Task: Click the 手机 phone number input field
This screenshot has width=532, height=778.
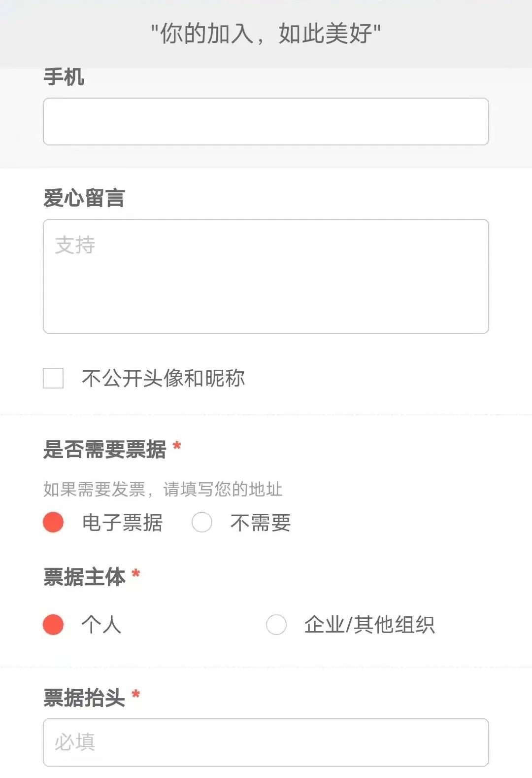Action: point(266,122)
